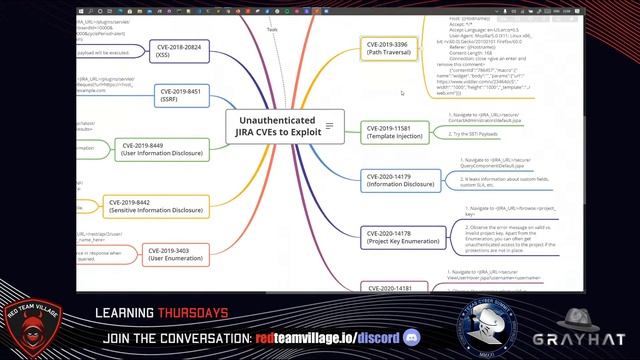Click the QueryComponent!Default.jspa navigation step
The image size is (640, 360).
coord(496,163)
